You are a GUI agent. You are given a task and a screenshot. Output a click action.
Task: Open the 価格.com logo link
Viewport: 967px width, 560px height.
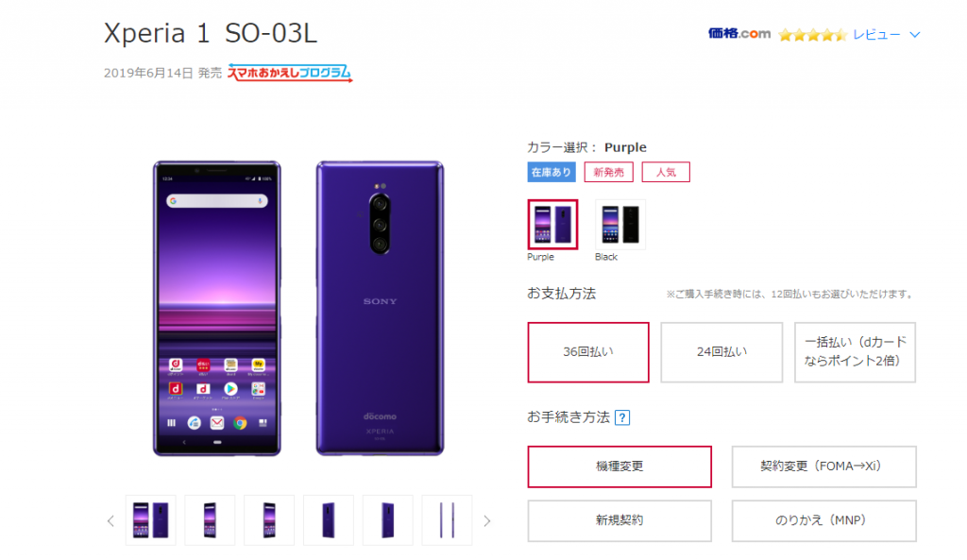click(x=739, y=33)
